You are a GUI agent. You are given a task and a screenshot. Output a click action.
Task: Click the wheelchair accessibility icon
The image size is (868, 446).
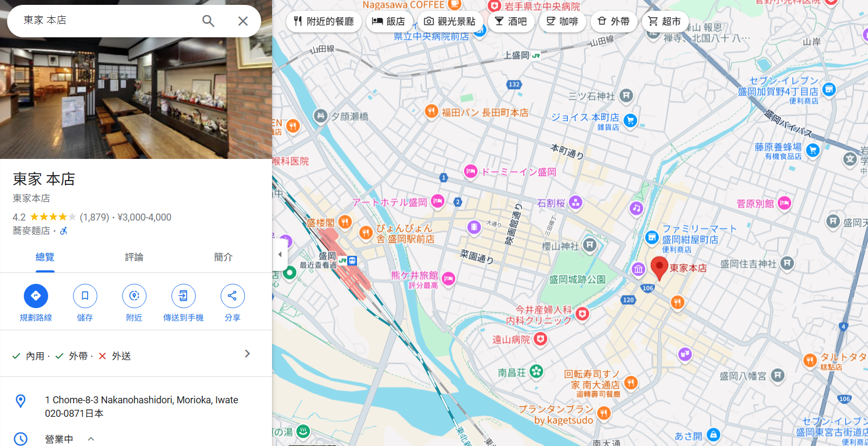click(63, 231)
